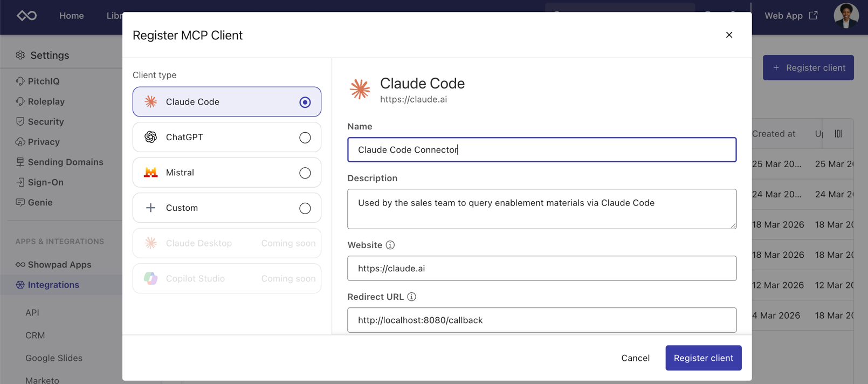868x384 pixels.
Task: Focus the Description text area
Action: (x=542, y=209)
